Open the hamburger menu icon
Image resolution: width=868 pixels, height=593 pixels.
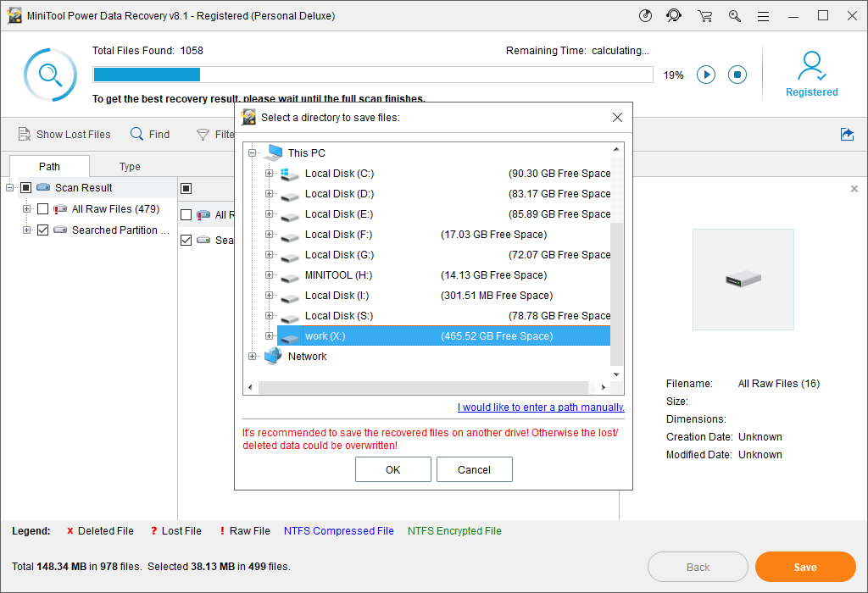coord(764,17)
